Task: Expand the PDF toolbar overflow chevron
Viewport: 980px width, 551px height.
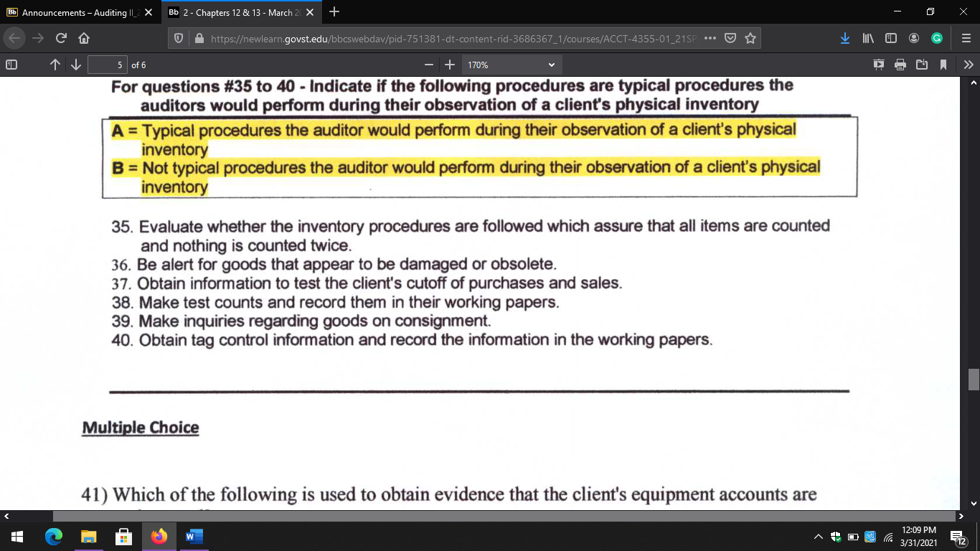Action: tap(968, 65)
